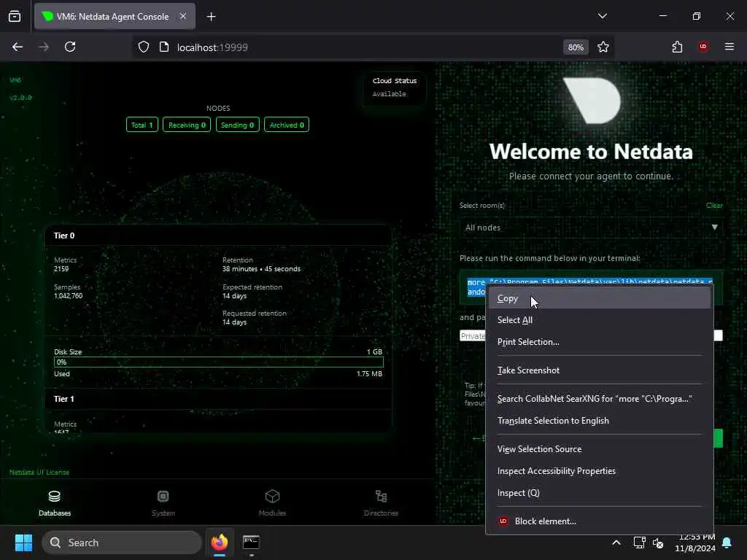Image resolution: width=747 pixels, height=560 pixels.
Task: Click the Samples value 1,042,760
Action: click(68, 296)
